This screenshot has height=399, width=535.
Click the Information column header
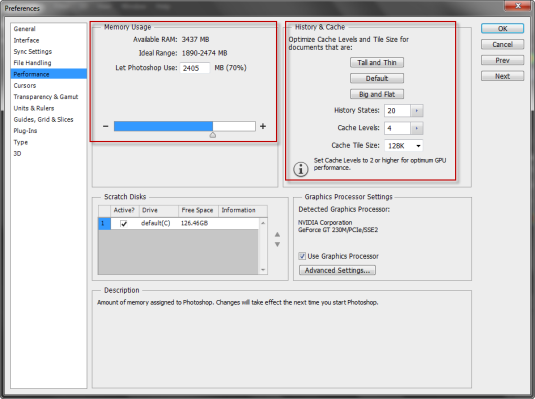(x=243, y=210)
